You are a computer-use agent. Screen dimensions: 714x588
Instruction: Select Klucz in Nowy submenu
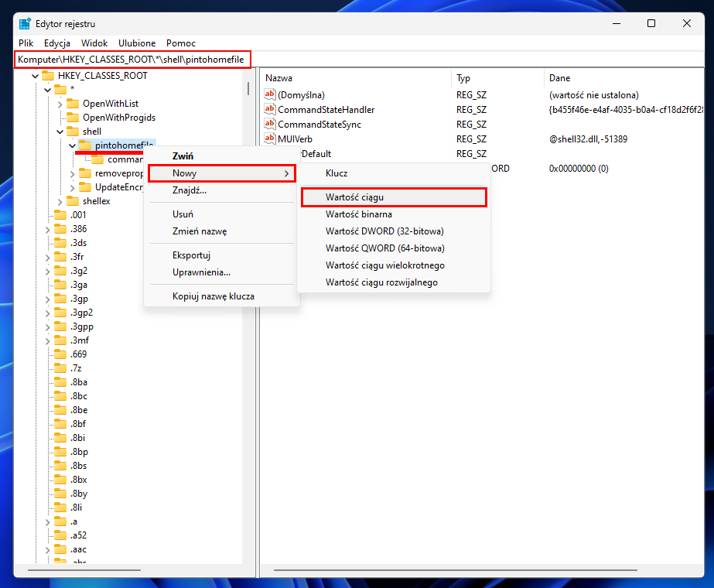click(394, 173)
